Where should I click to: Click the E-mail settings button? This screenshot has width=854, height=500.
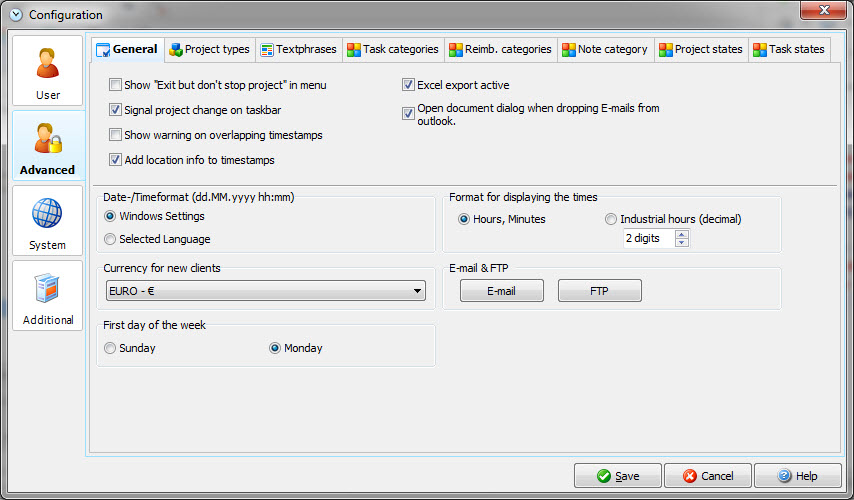point(501,291)
